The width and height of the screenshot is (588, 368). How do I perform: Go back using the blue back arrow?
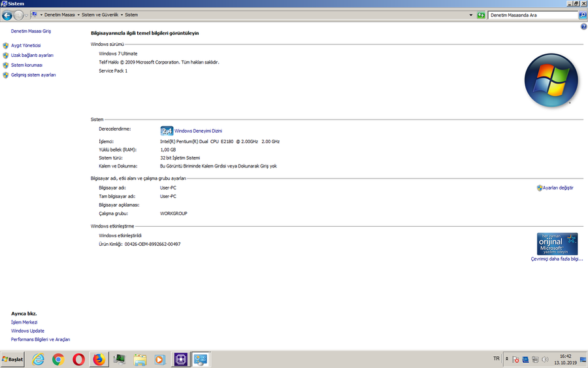7,16
